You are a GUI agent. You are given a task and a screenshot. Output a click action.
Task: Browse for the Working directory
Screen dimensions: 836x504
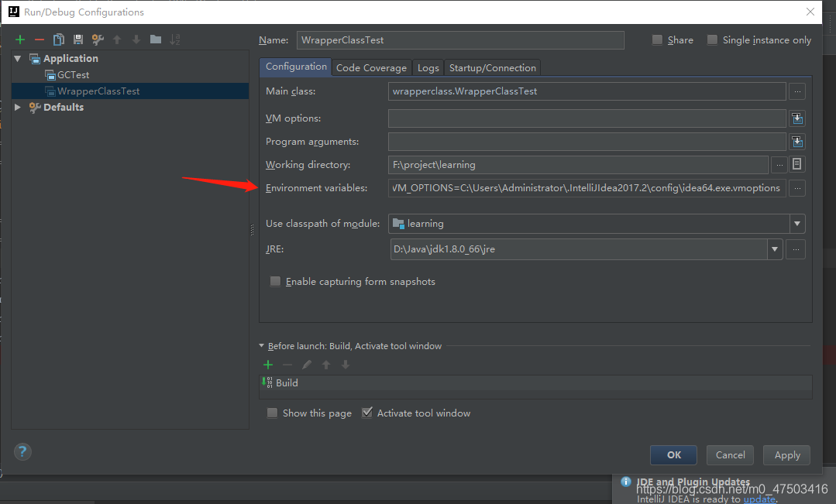[779, 165]
